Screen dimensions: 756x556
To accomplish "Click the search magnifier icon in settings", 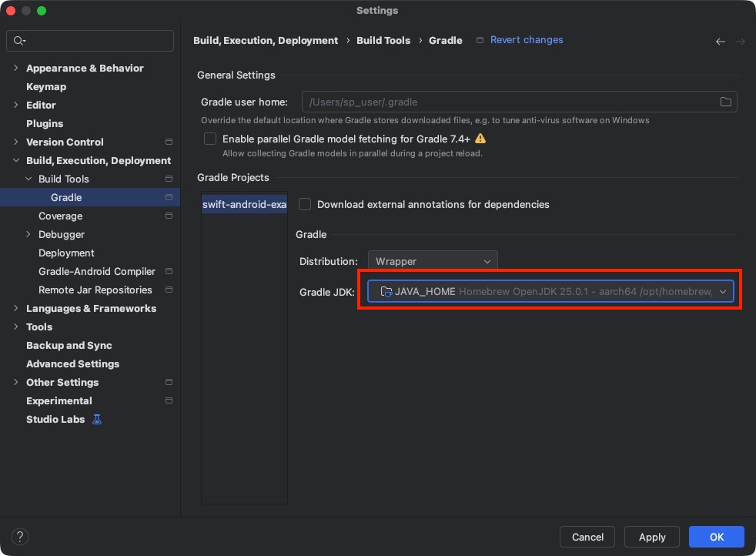I will tap(19, 41).
